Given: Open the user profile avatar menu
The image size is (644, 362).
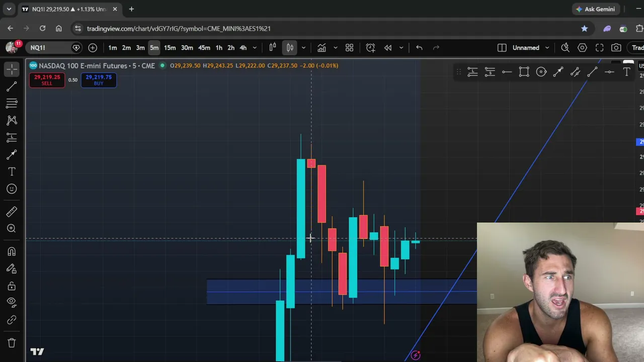Looking at the screenshot, I should pyautogui.click(x=12, y=47).
